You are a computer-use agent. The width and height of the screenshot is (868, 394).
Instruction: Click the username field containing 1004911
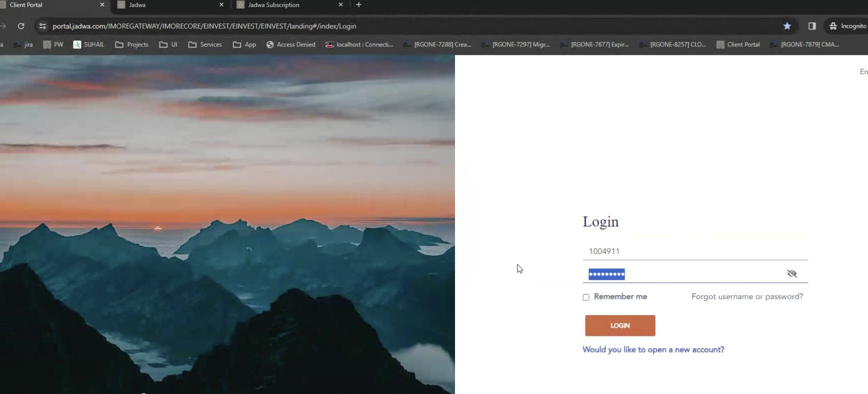(x=695, y=251)
